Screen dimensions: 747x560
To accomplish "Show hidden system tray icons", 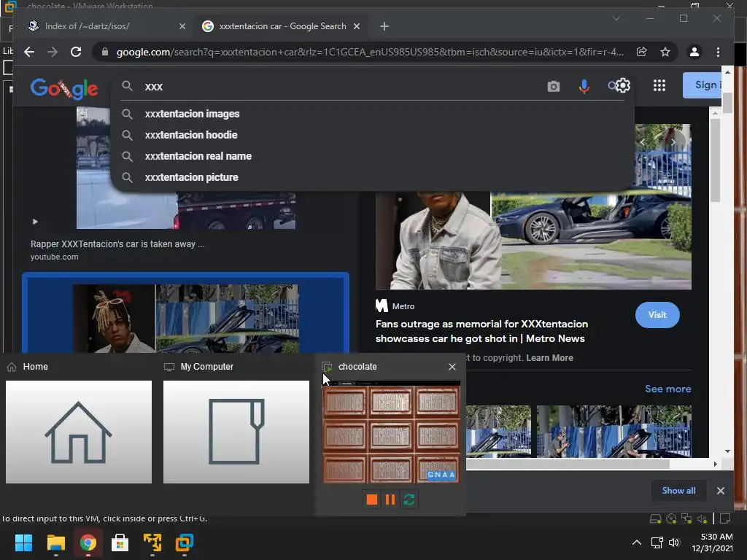I will coord(636,542).
